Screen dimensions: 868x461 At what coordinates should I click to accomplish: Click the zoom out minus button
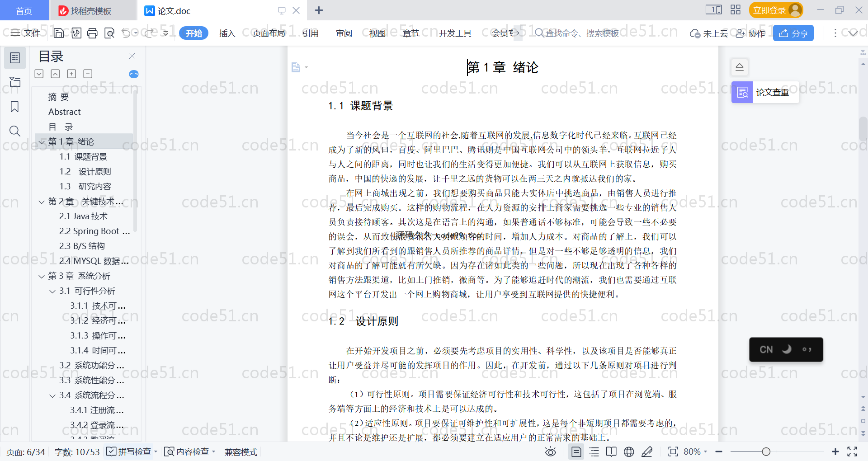(x=719, y=452)
